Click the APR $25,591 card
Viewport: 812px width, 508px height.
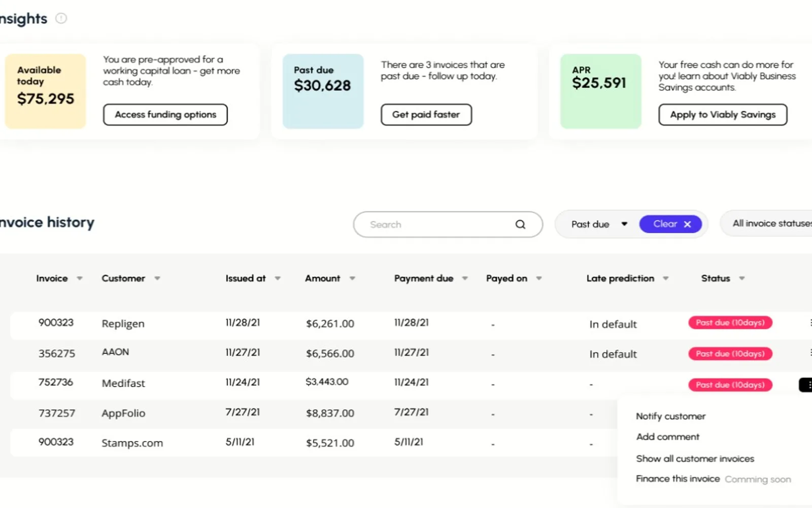tap(601, 91)
